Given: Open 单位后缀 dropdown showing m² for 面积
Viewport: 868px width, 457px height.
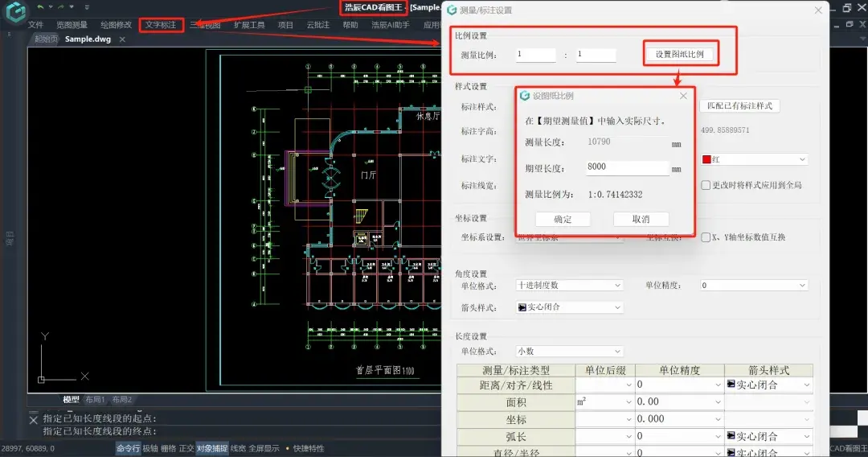Looking at the screenshot, I should (605, 401).
